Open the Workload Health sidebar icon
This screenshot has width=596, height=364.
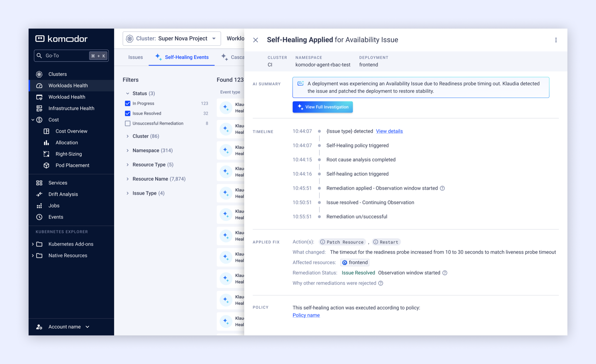click(39, 97)
